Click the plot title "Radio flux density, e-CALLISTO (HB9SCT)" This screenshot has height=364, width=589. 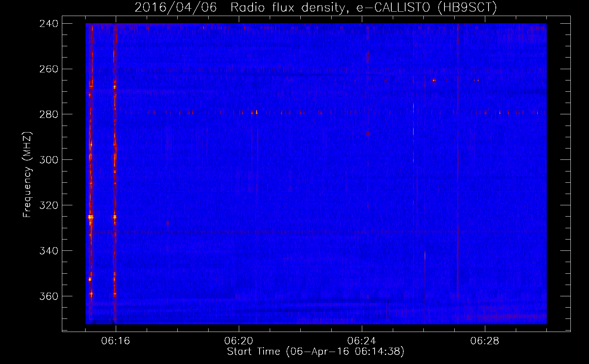click(364, 7)
